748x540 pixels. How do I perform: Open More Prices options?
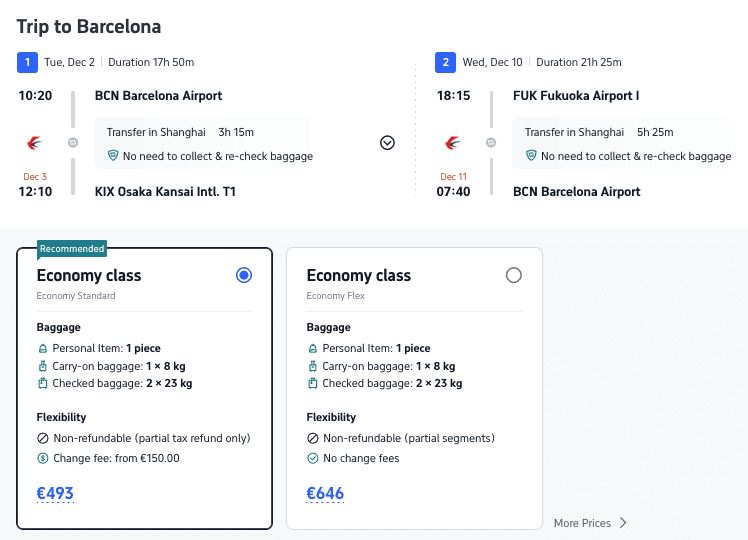coord(590,522)
